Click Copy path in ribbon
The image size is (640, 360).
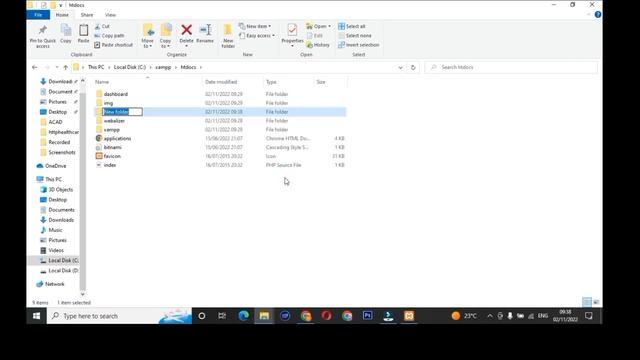click(x=109, y=36)
